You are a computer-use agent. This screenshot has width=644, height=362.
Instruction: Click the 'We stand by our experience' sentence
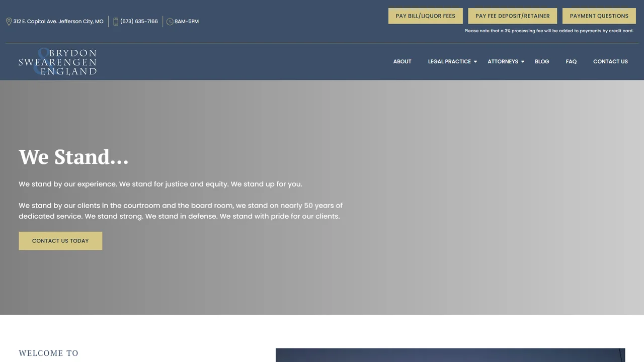pyautogui.click(x=160, y=184)
